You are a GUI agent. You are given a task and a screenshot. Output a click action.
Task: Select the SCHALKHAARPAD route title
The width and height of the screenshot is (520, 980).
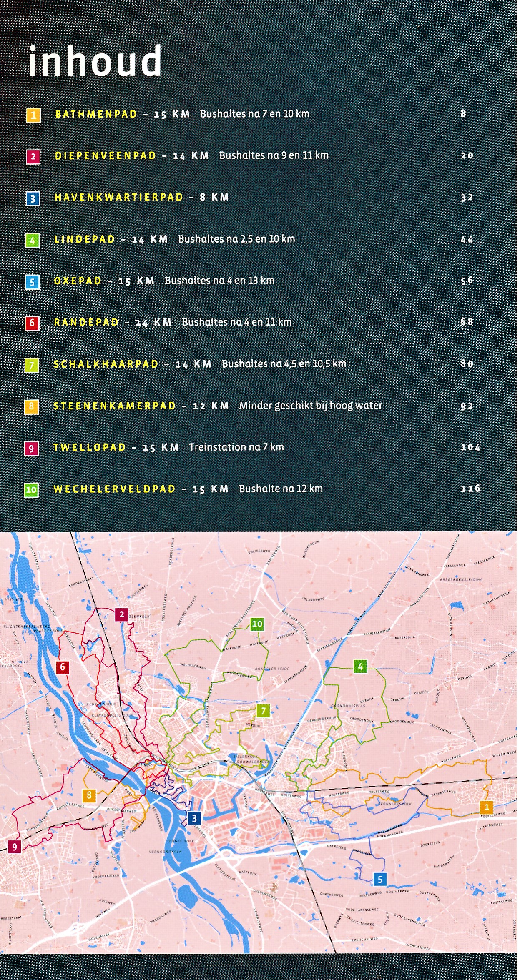(x=106, y=364)
